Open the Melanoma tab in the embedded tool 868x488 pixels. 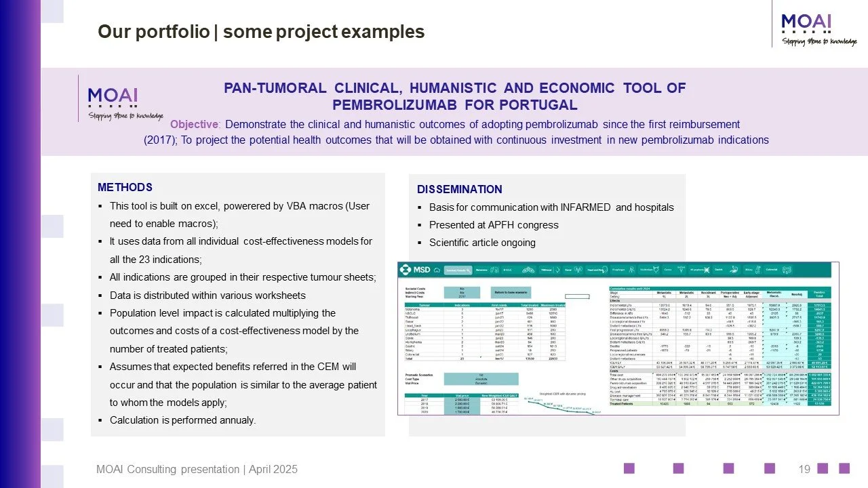[486, 270]
